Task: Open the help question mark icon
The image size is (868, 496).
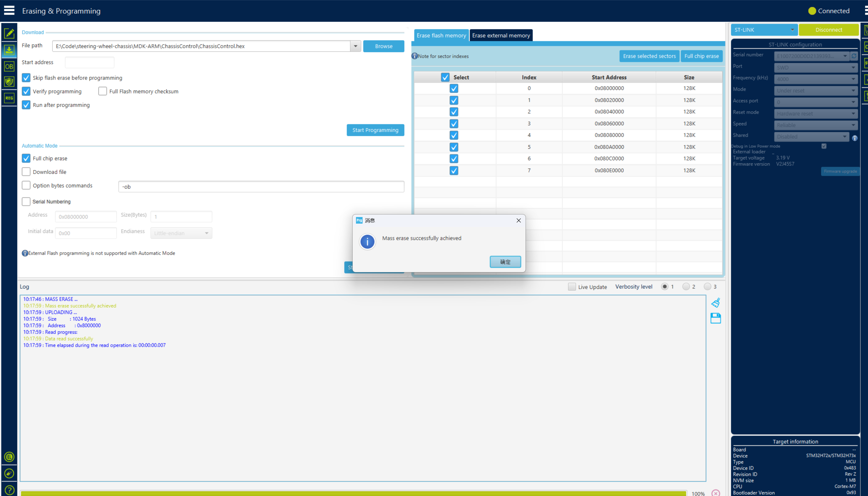Action: [x=9, y=490]
